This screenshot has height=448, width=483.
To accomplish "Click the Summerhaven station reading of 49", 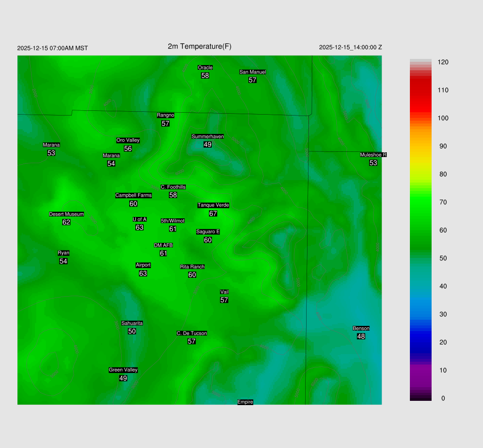I will pyautogui.click(x=208, y=144).
